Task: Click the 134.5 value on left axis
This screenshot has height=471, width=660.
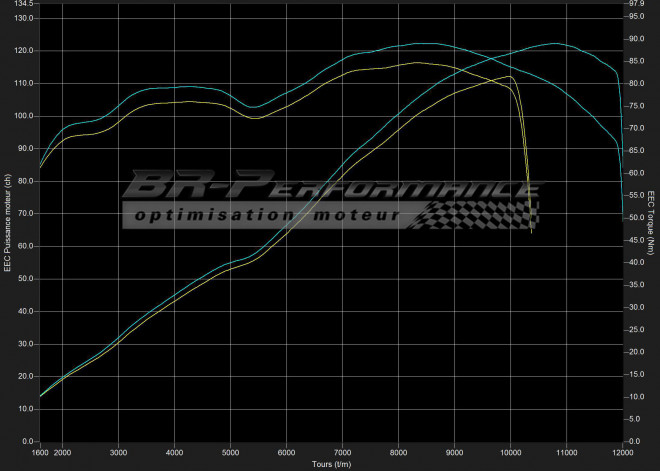Action: pos(24,4)
